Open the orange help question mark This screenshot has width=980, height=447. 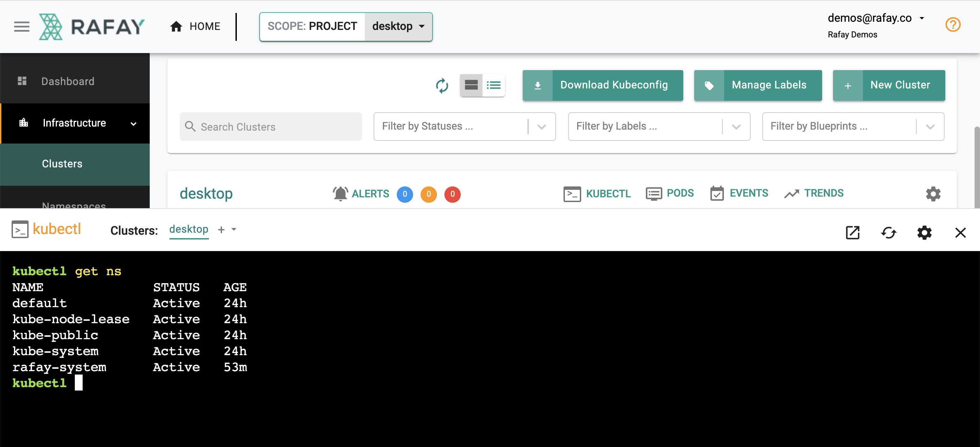[x=953, y=25]
